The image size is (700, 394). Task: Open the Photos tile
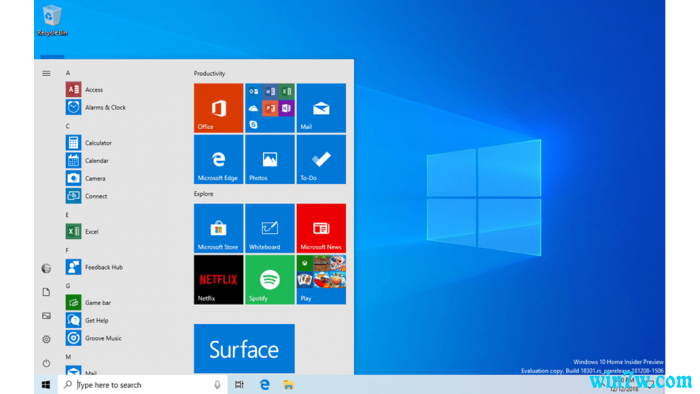(x=270, y=159)
